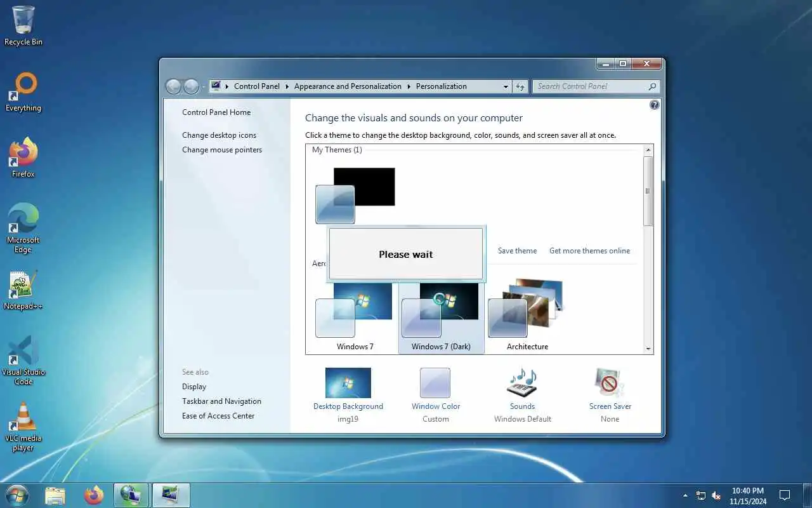Viewport: 812px width, 508px height.
Task: Click the Forward navigation arrow button
Action: point(191,86)
